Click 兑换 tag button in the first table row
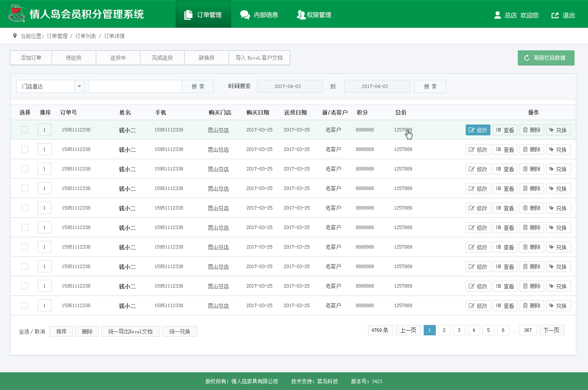Screen dimensions: 588x390 (559, 130)
